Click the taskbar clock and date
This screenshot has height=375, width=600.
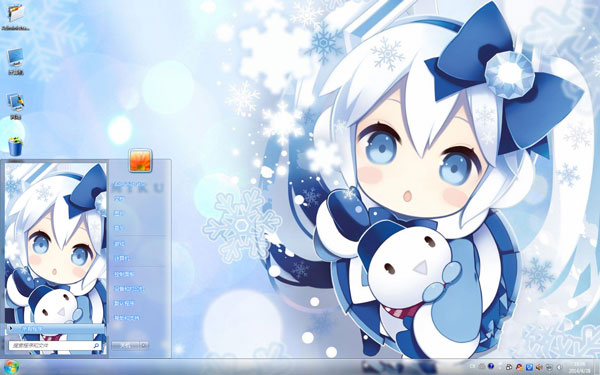pos(580,367)
